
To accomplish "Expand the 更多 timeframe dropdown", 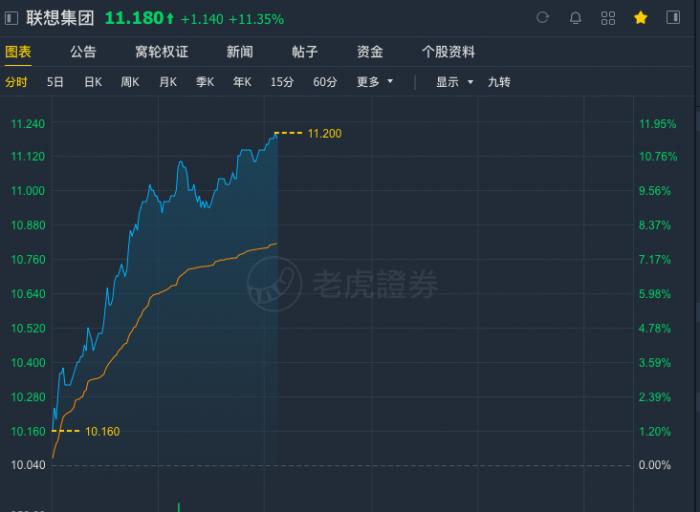I will (x=375, y=82).
